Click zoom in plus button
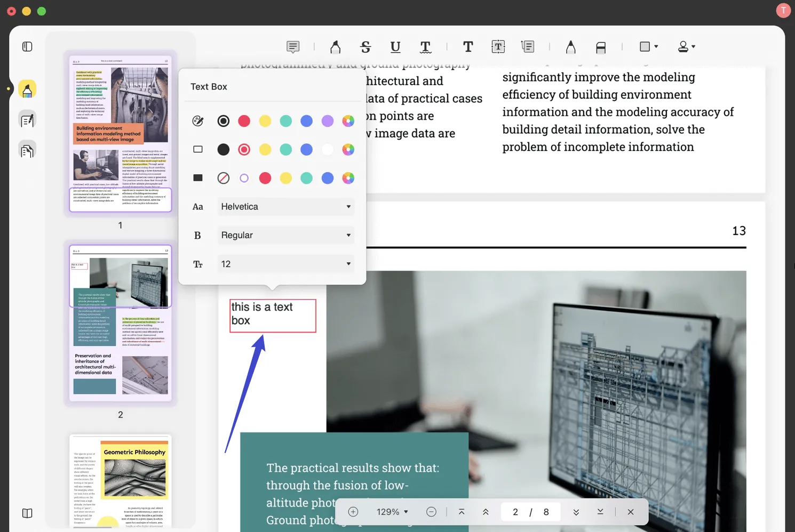Image resolution: width=795 pixels, height=532 pixels. [x=353, y=512]
